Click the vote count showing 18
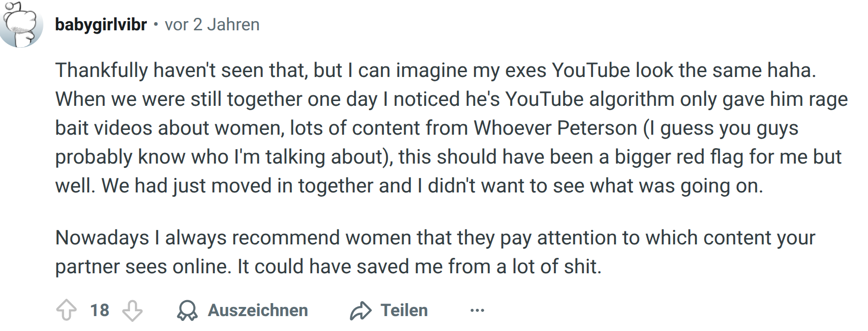 coord(100,310)
